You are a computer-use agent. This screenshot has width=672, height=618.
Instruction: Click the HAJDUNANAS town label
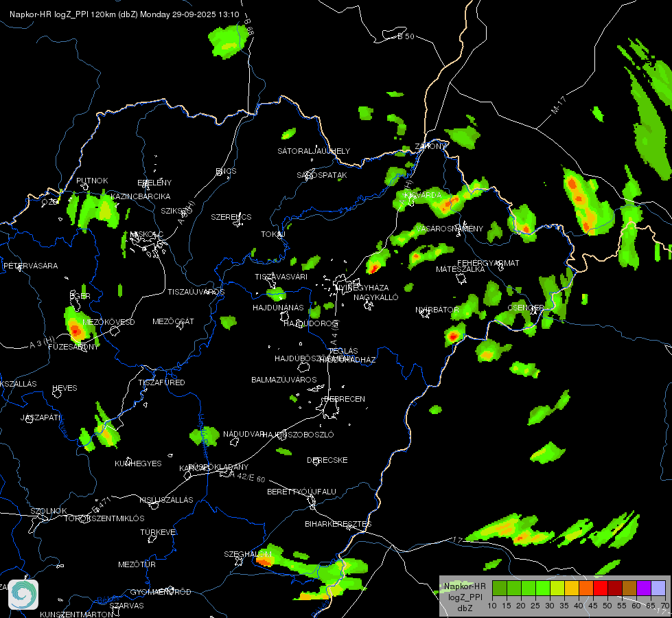click(278, 308)
